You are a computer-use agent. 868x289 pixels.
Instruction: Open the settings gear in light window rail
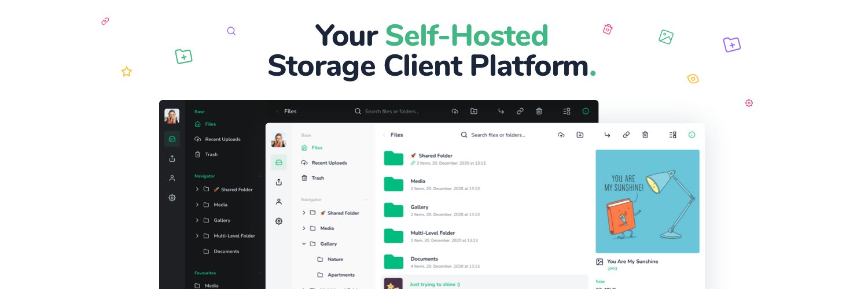pos(279,221)
